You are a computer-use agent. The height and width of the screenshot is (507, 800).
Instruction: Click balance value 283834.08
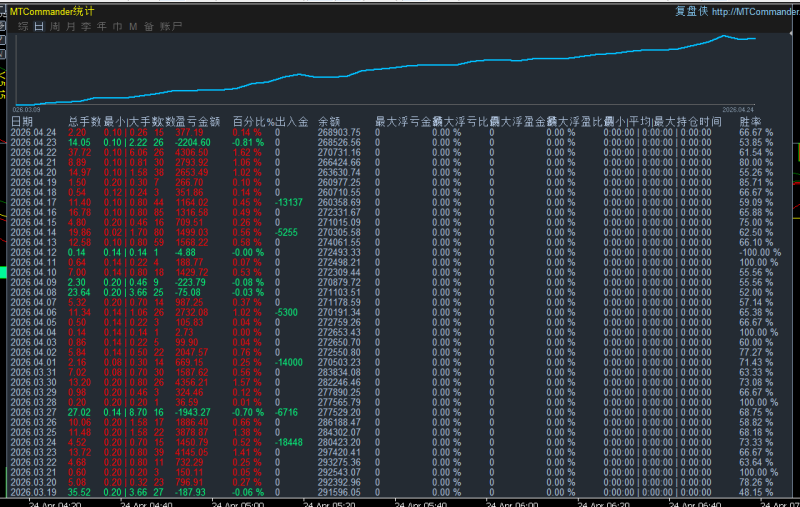[339, 372]
